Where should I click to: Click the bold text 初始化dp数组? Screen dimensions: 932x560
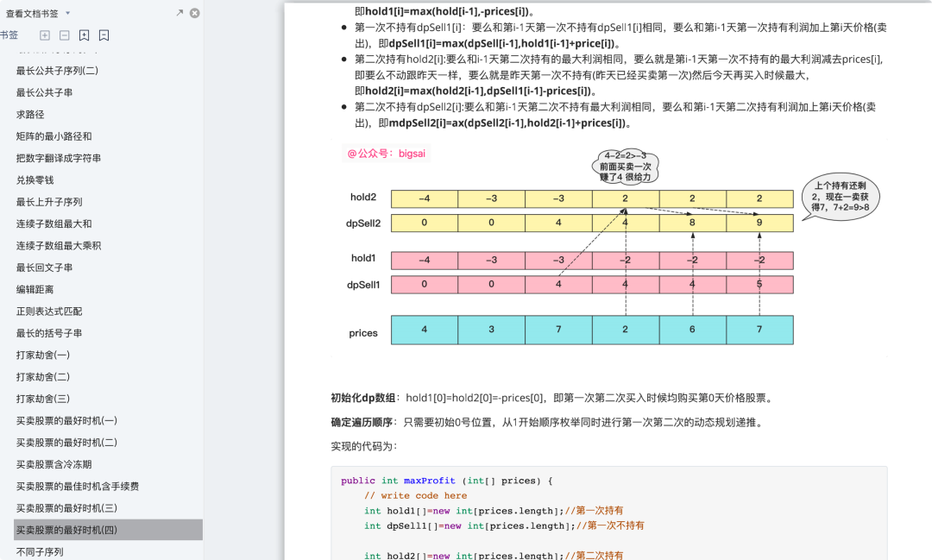click(x=363, y=399)
